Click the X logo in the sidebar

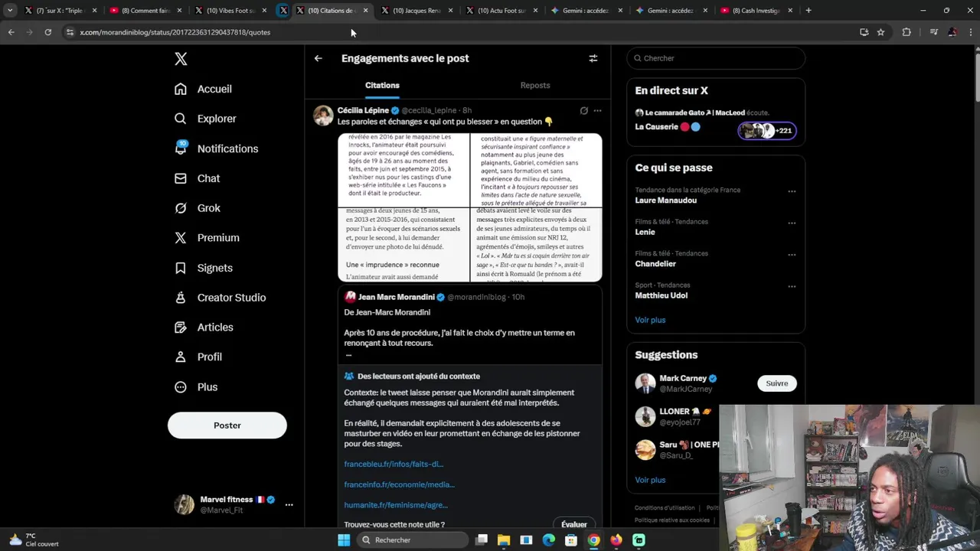click(181, 59)
